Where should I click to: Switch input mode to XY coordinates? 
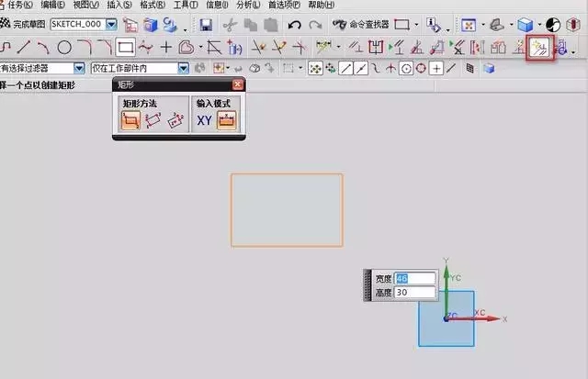204,120
